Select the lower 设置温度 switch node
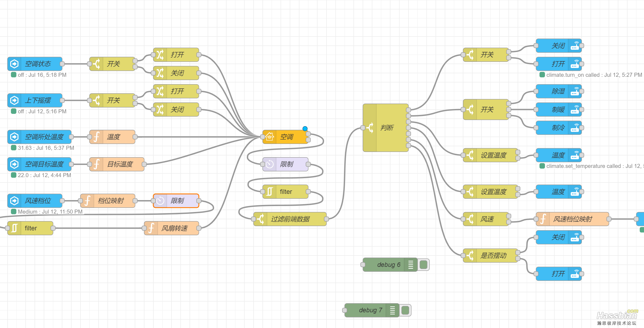Image resolution: width=644 pixels, height=328 pixels. click(x=490, y=192)
